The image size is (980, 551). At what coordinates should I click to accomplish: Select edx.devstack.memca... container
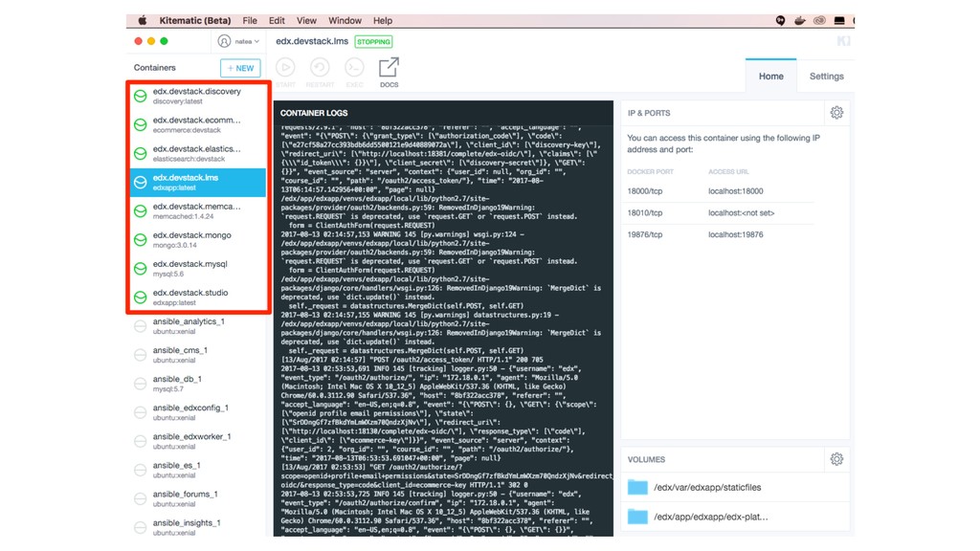(198, 210)
